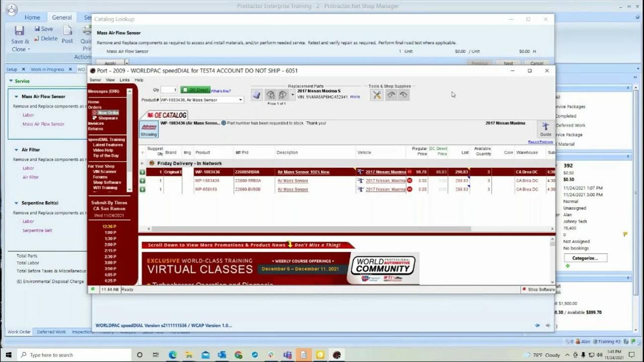Screen dimensions: 644x362
Task: Click the speedDIAL sidebar scroll-down arrow
Action: tap(129, 189)
